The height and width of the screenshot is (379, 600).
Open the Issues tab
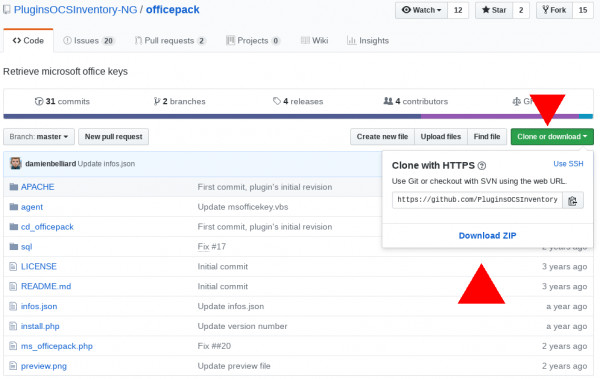pyautogui.click(x=88, y=41)
